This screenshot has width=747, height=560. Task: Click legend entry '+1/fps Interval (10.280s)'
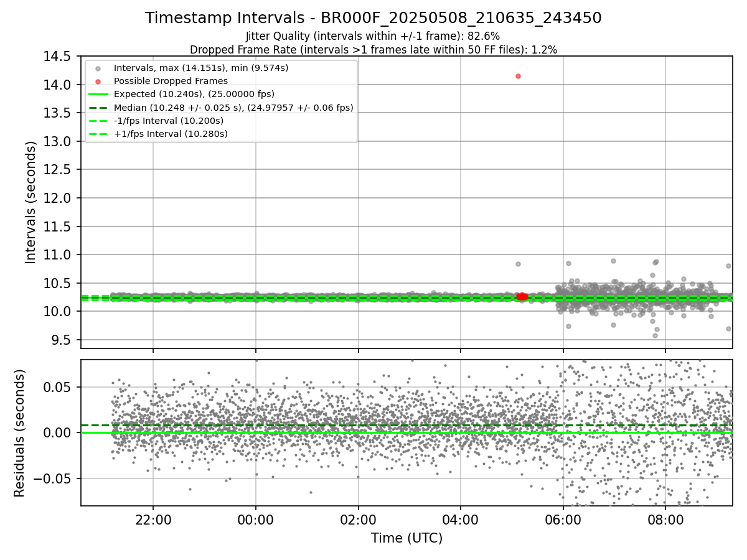tap(171, 134)
